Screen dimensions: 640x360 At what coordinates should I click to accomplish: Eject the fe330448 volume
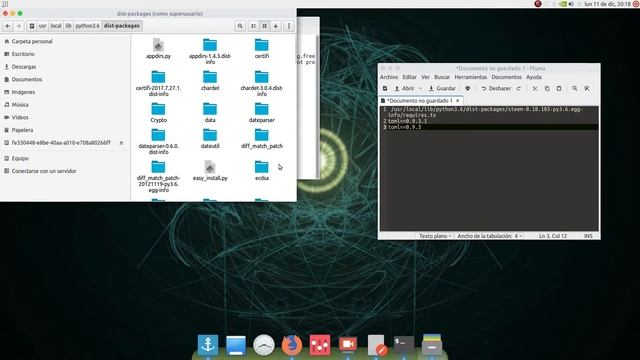click(x=121, y=143)
